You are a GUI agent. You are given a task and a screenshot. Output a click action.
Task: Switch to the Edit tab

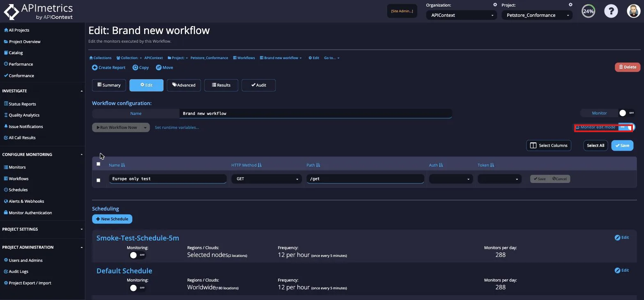146,85
